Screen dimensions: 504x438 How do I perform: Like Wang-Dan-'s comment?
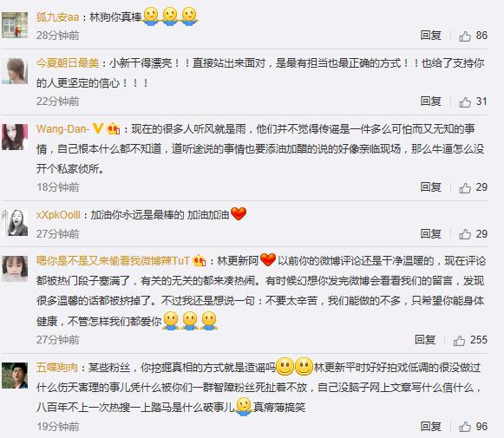point(465,187)
